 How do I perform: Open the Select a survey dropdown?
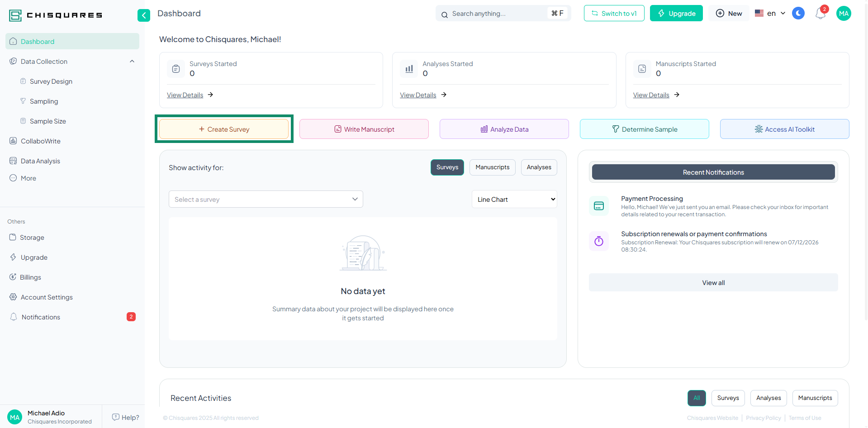pyautogui.click(x=266, y=199)
